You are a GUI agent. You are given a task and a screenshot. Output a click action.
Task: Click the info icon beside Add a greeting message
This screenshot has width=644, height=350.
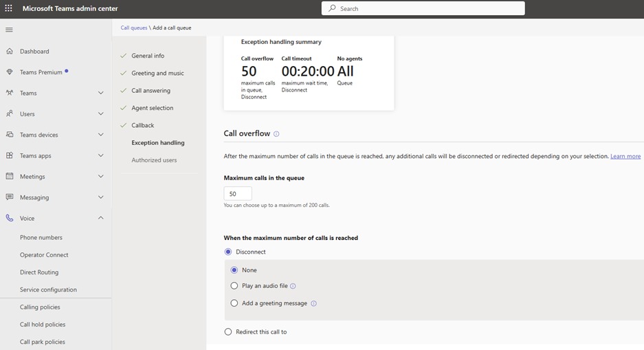click(x=313, y=303)
